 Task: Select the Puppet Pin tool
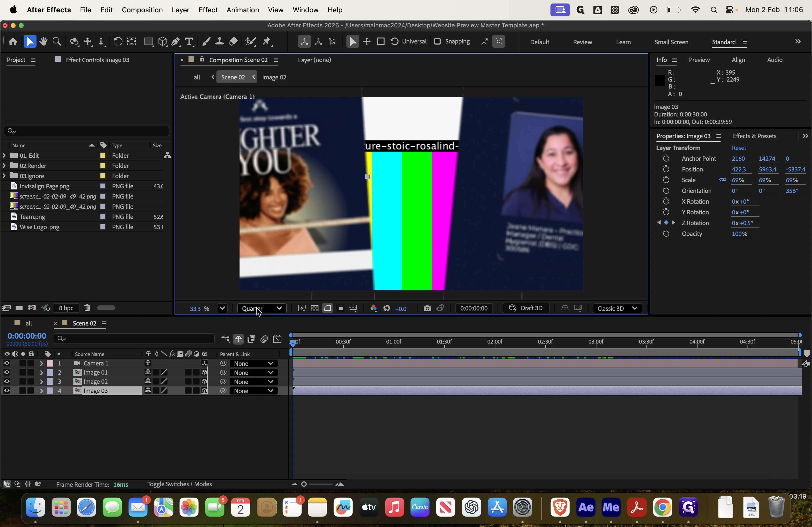coord(267,41)
